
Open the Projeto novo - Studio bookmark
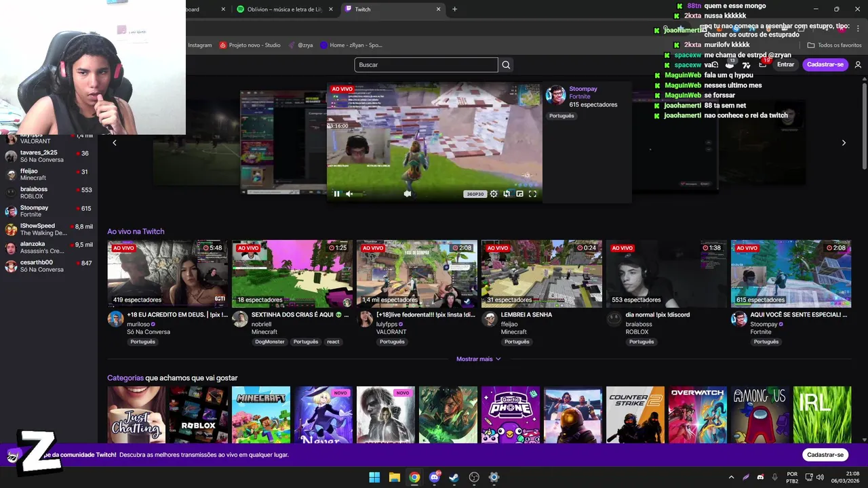(x=250, y=45)
